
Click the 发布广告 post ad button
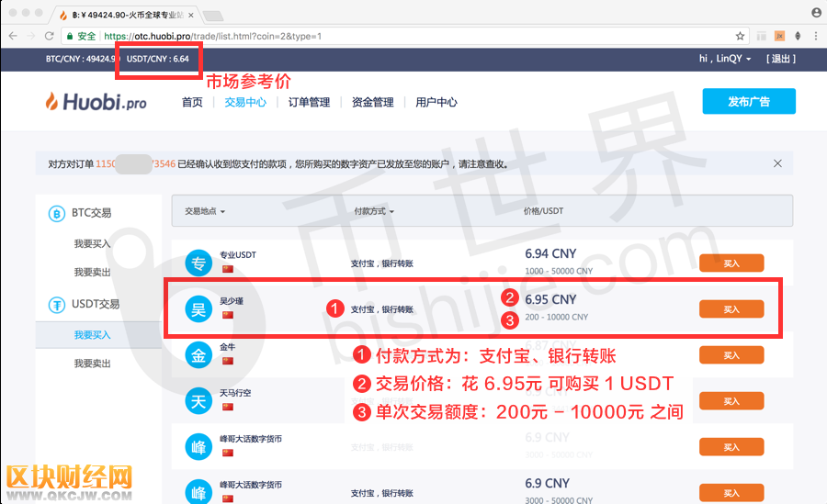coord(749,101)
